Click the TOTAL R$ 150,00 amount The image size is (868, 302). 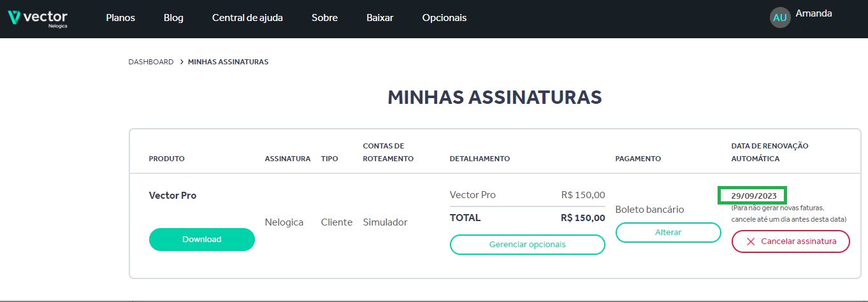click(x=582, y=218)
